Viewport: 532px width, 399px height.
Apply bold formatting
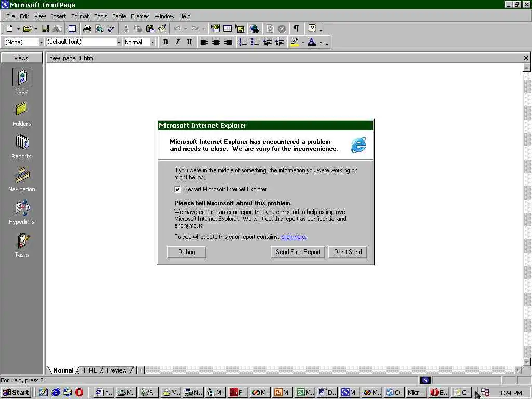pos(166,42)
